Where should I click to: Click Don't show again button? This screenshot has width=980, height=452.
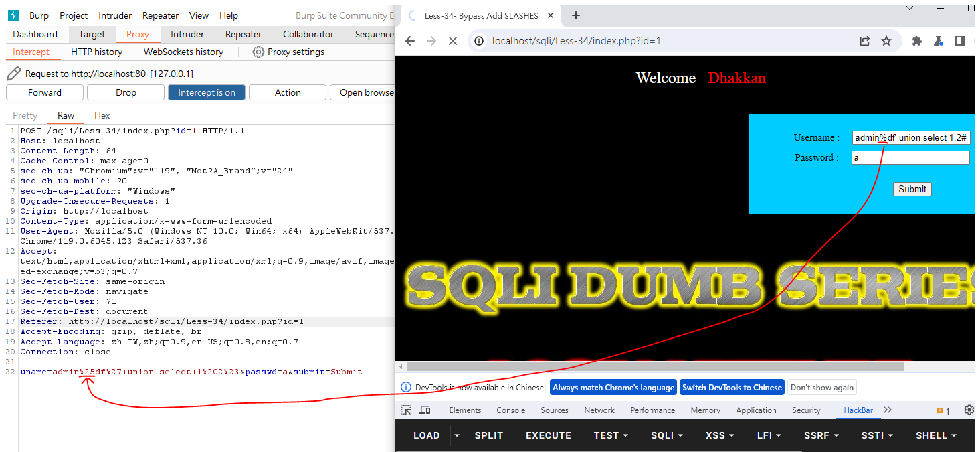(822, 387)
